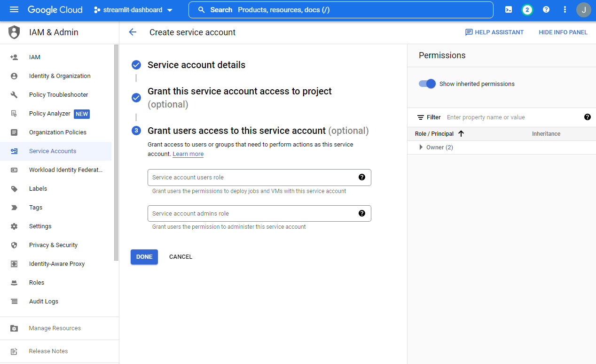Viewport: 596px width, 364px height.
Task: Click the DONE button
Action: coord(144,257)
